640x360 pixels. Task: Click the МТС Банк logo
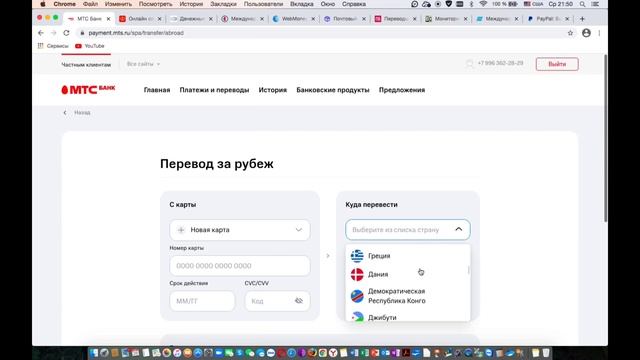(x=88, y=90)
